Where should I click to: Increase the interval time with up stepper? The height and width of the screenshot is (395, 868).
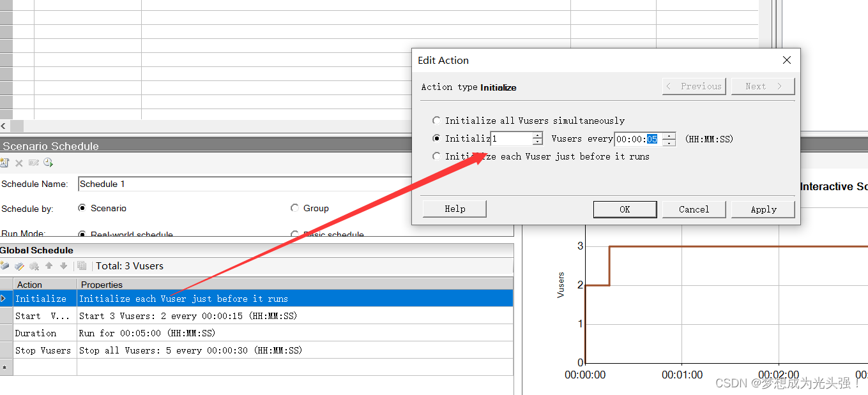pyautogui.click(x=669, y=135)
